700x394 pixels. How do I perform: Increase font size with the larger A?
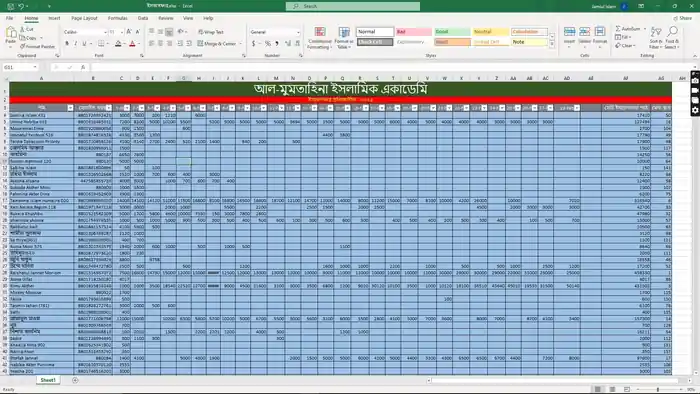pyautogui.click(x=129, y=32)
